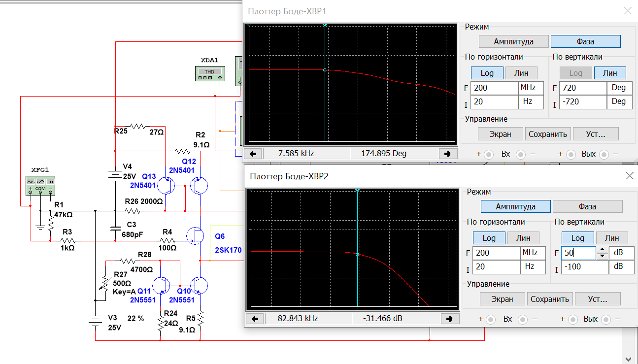638x364 pixels.
Task: Click XBP2 horizontal F unit MHz field
Action: [534, 253]
